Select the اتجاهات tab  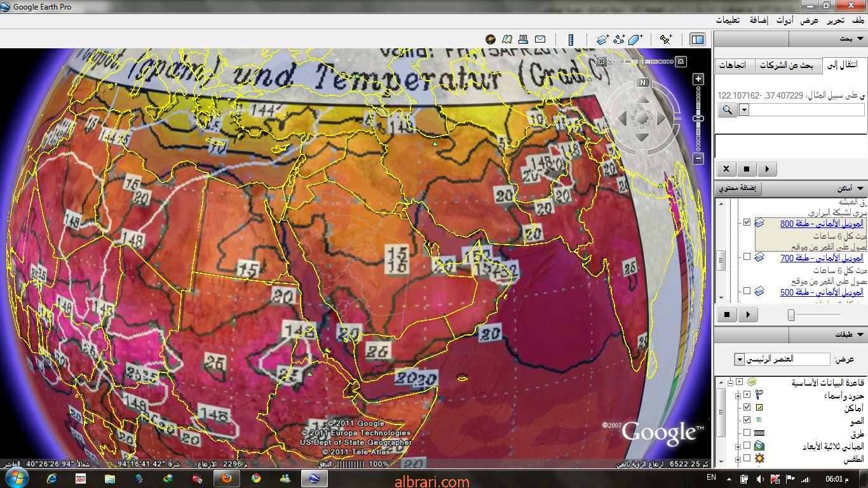point(735,65)
